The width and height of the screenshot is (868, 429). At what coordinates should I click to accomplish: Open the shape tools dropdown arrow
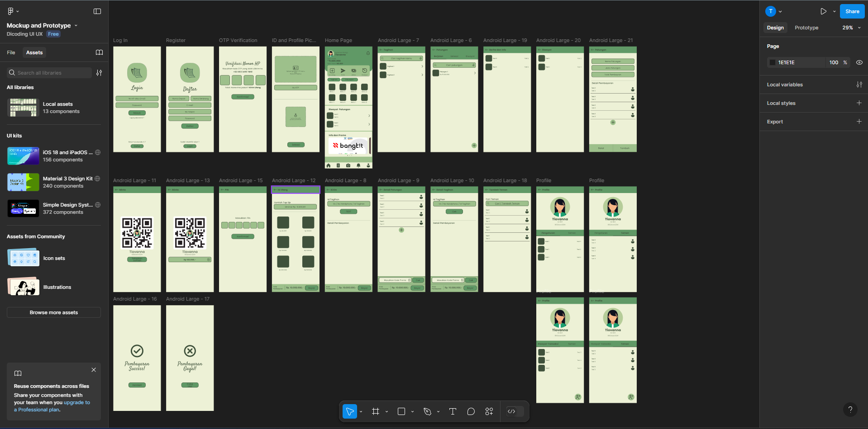point(412,412)
